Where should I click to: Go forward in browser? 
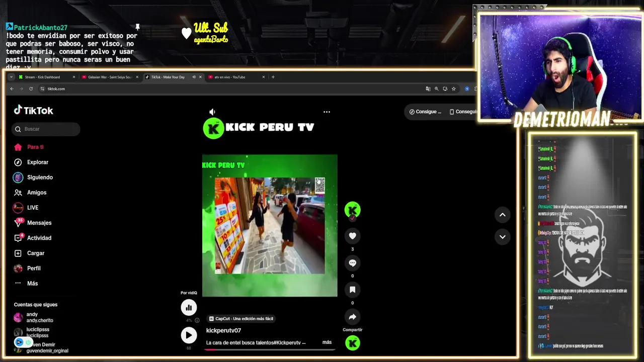click(21, 89)
